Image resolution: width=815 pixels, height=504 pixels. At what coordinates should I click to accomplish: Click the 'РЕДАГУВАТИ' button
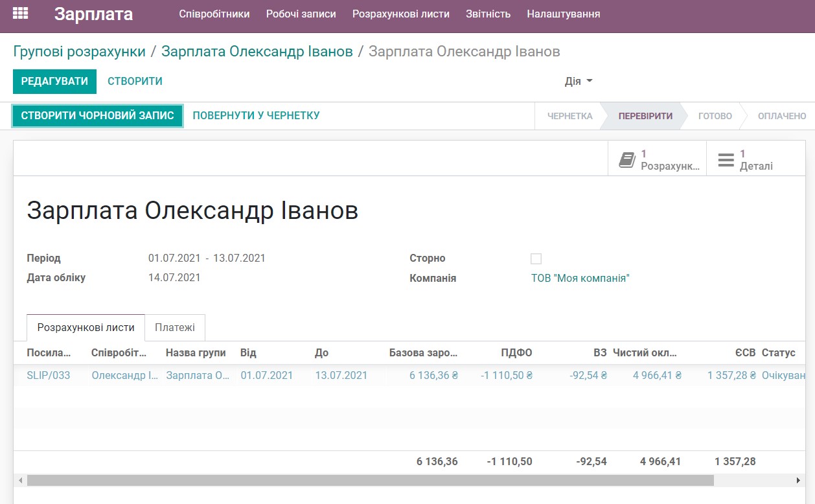click(x=54, y=82)
